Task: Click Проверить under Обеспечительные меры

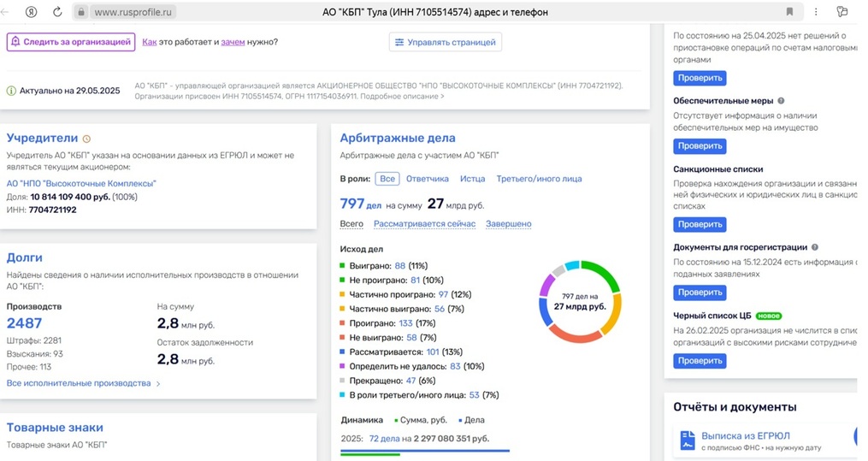Action: (x=700, y=146)
